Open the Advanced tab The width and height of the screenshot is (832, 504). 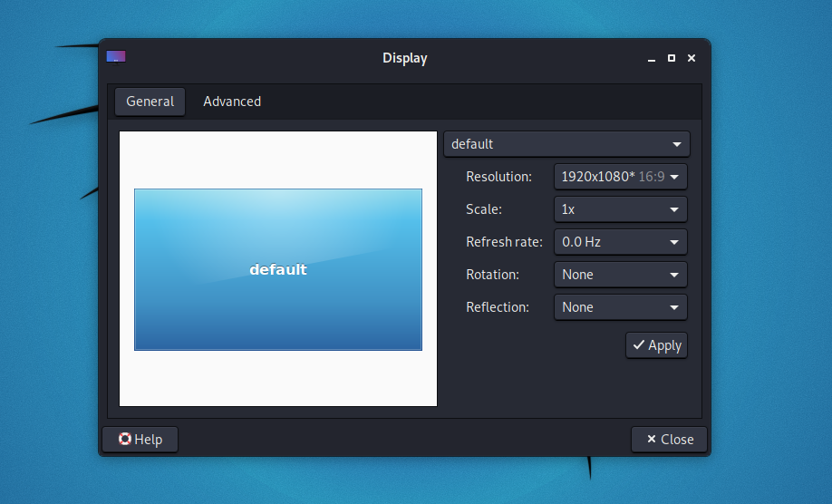[232, 102]
